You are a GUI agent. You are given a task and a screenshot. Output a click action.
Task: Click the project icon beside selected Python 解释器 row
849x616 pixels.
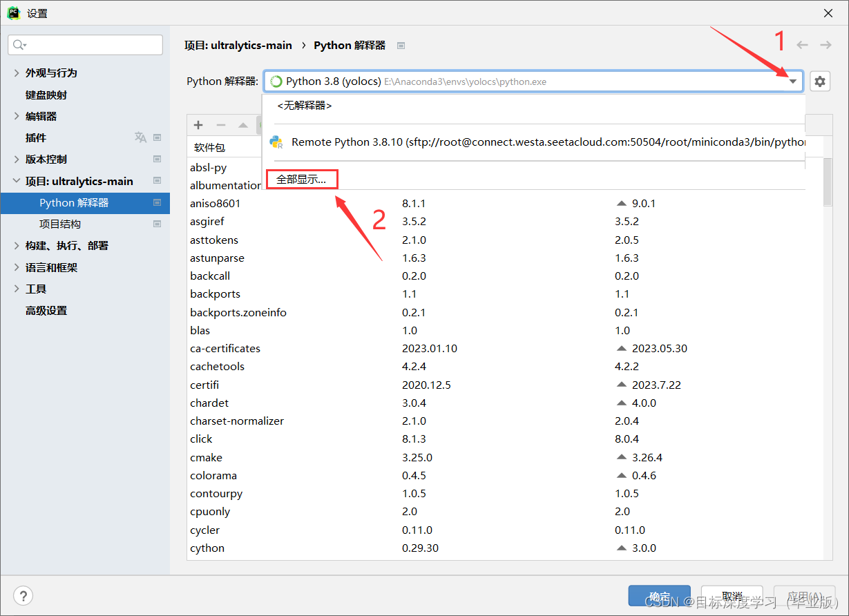157,202
